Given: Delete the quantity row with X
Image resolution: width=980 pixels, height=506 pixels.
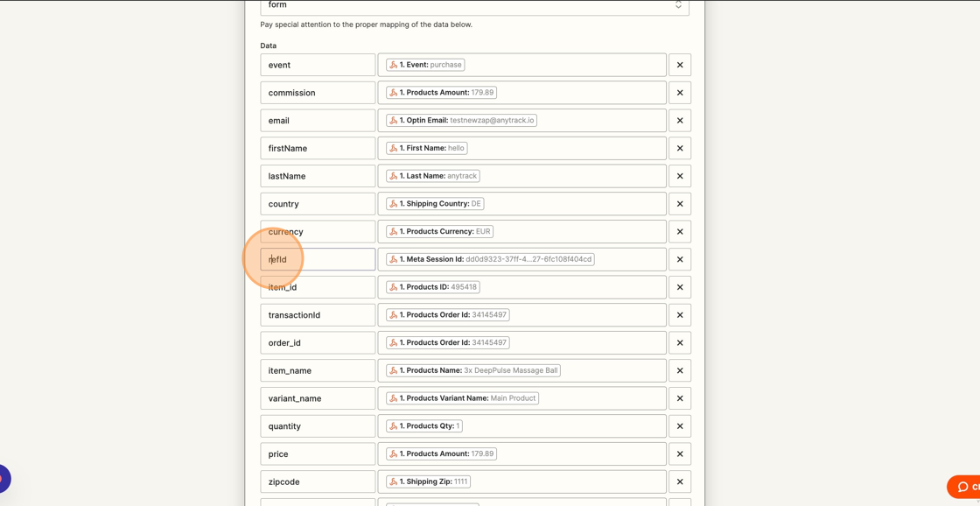Looking at the screenshot, I should click(679, 426).
